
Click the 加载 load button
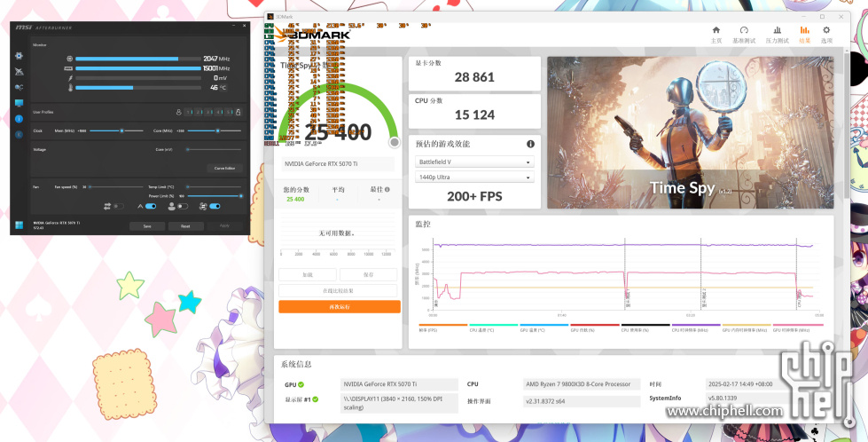[308, 275]
